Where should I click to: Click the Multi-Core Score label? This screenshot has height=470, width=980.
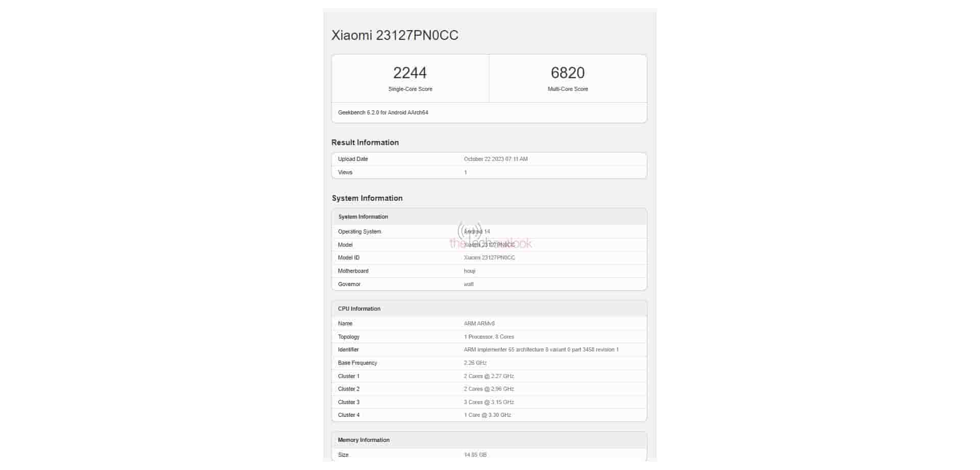(x=568, y=89)
